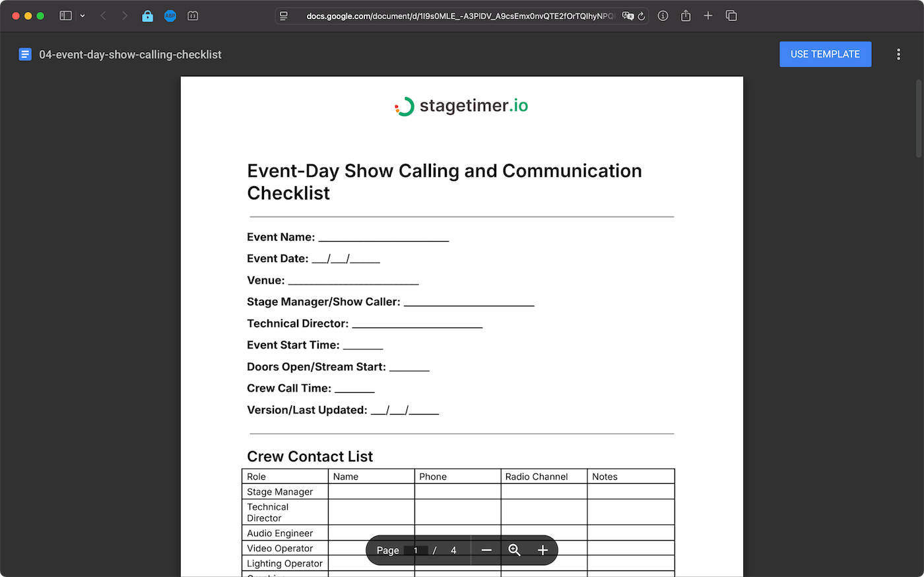
Task: Open the share icon in the toolbar
Action: click(x=685, y=15)
